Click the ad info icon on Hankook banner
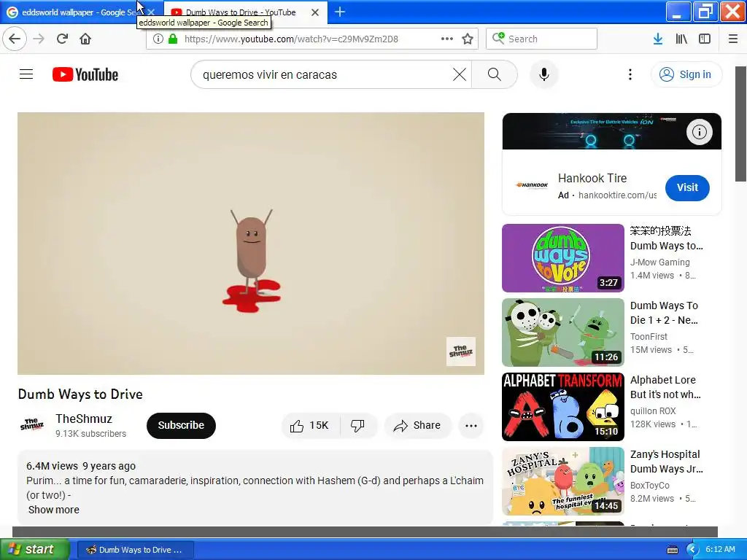This screenshot has width=747, height=560. pos(700,132)
